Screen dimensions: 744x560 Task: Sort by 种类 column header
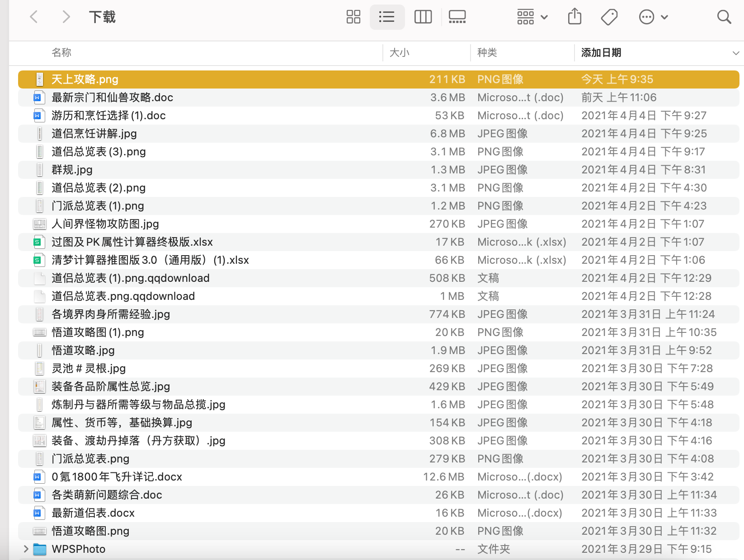click(x=487, y=53)
